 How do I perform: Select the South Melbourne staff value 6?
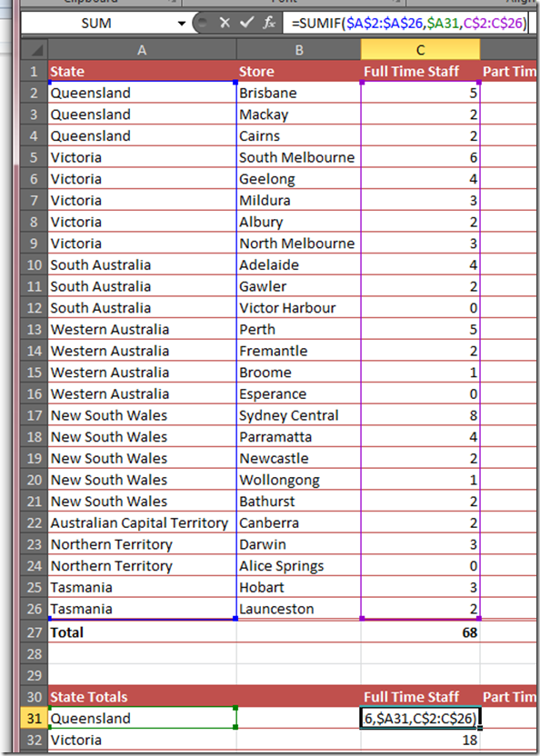point(420,157)
